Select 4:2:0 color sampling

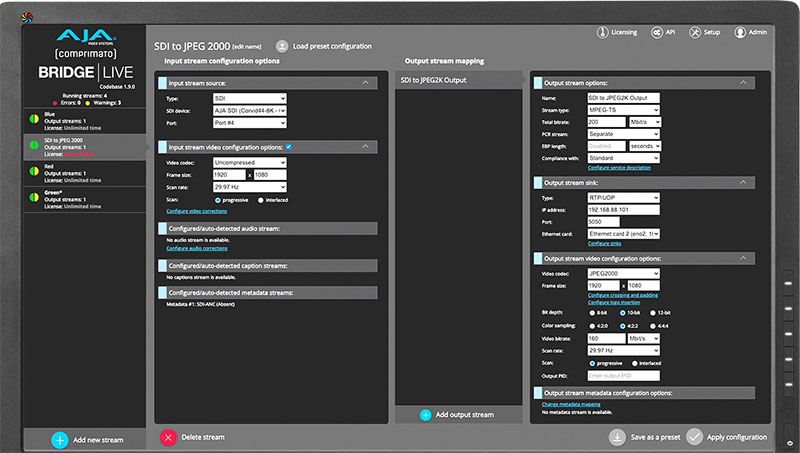pyautogui.click(x=592, y=326)
